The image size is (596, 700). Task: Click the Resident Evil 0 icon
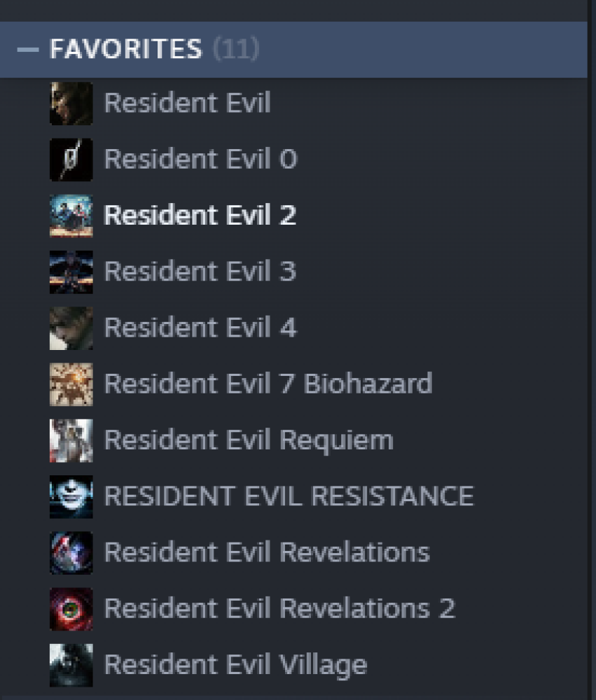pyautogui.click(x=71, y=160)
